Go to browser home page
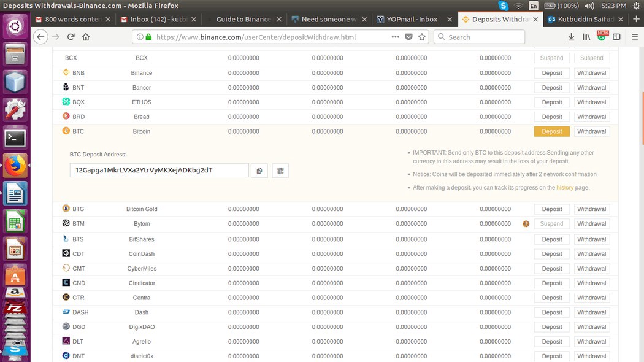The height and width of the screenshot is (362, 644). pos(86,37)
